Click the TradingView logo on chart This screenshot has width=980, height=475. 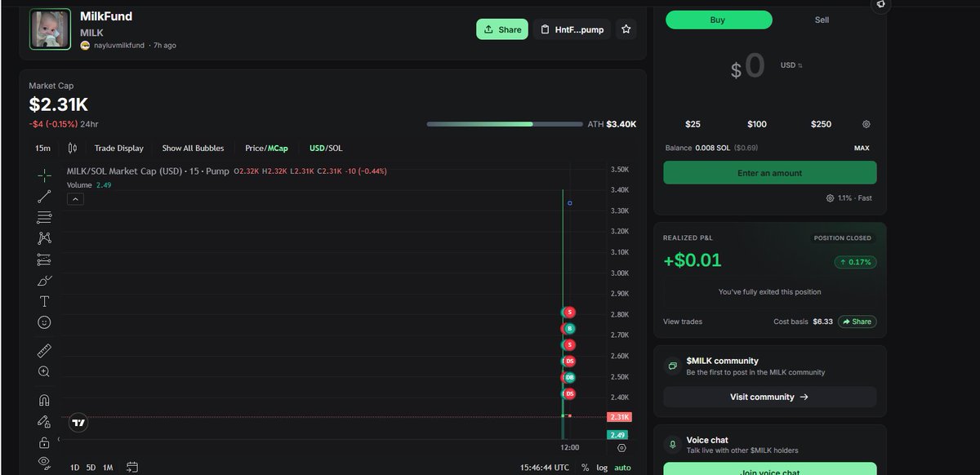pos(78,423)
